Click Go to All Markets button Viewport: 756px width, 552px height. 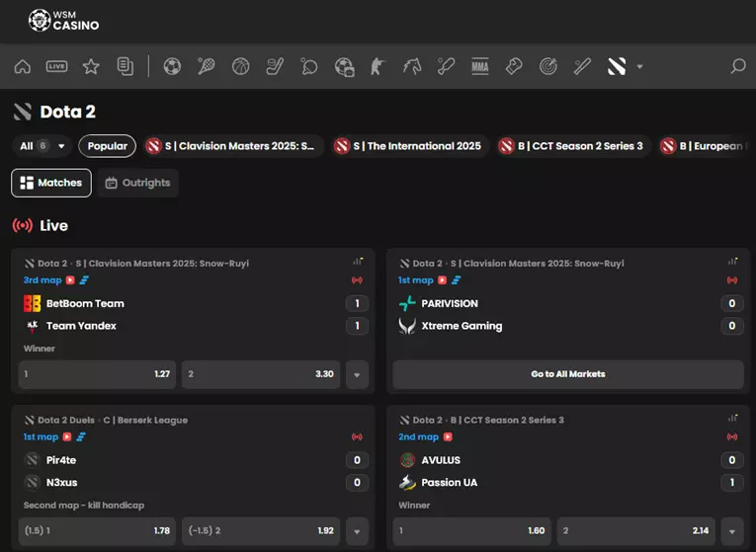click(568, 374)
